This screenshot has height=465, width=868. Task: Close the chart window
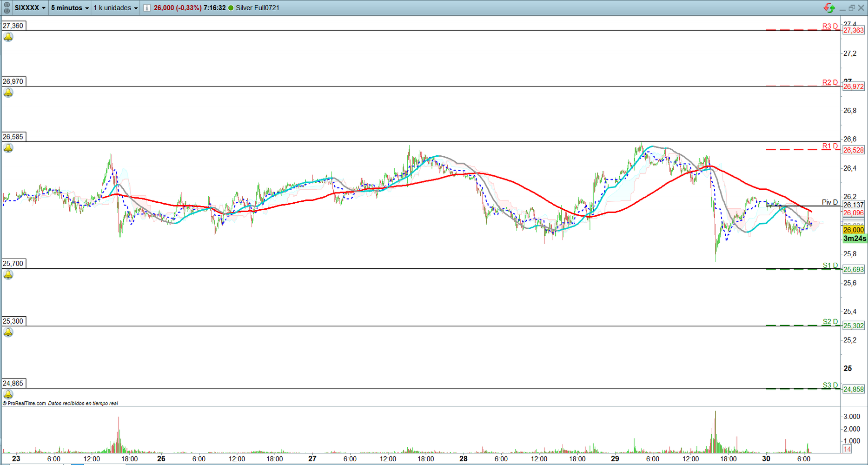pos(861,8)
